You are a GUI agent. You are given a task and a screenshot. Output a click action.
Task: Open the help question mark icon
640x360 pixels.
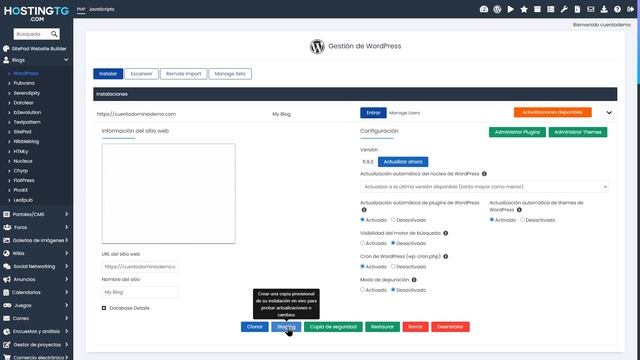618,9
